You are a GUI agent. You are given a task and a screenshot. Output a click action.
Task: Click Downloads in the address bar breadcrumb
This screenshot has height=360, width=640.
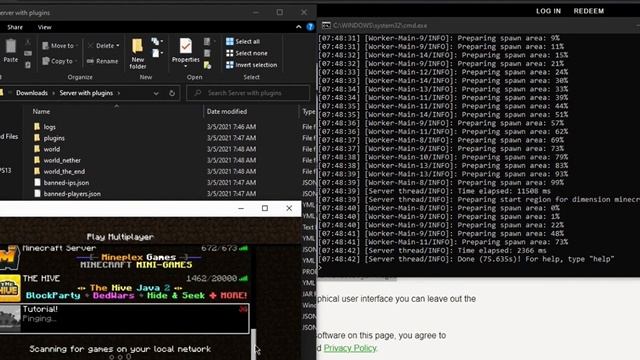point(32,93)
